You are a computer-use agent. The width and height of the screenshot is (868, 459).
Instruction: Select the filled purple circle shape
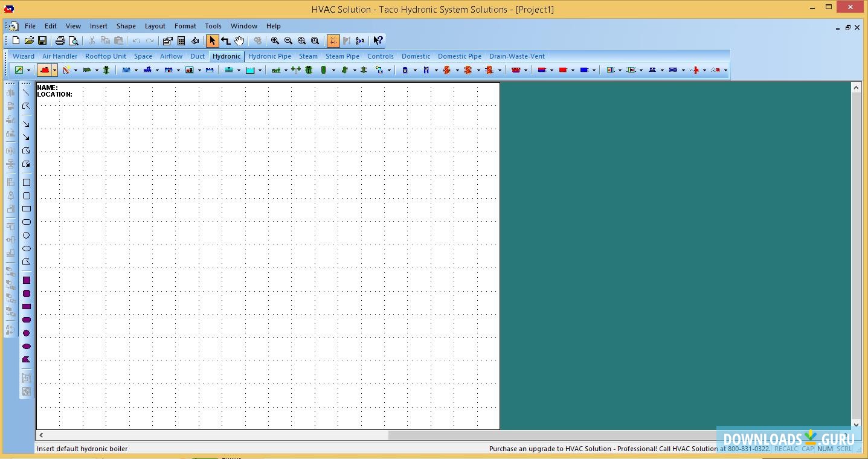point(27,333)
